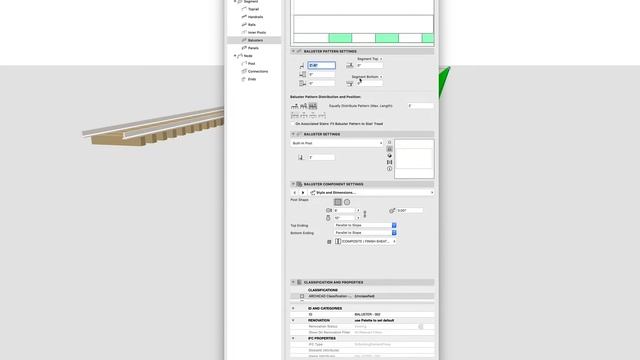Edit the Segment Top offset field
640x360 pixels.
pyautogui.click(x=369, y=65)
